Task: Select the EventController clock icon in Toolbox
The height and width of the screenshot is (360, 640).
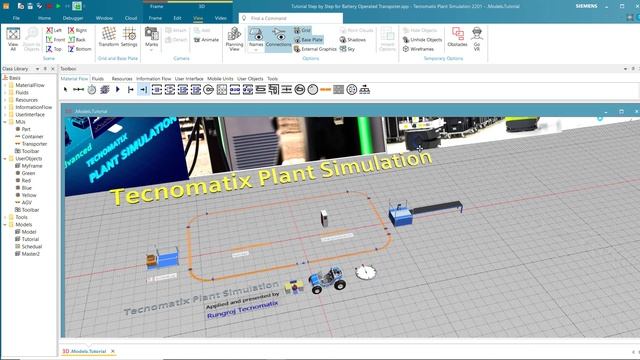Action: 92,89
